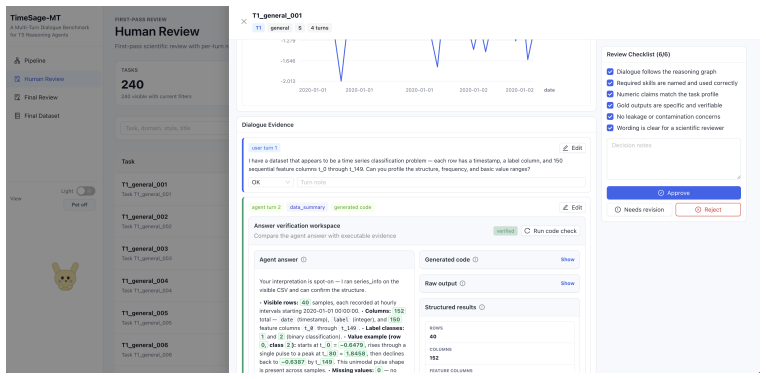Click the task search filter field
This screenshot has height=379, width=766.
tap(174, 128)
